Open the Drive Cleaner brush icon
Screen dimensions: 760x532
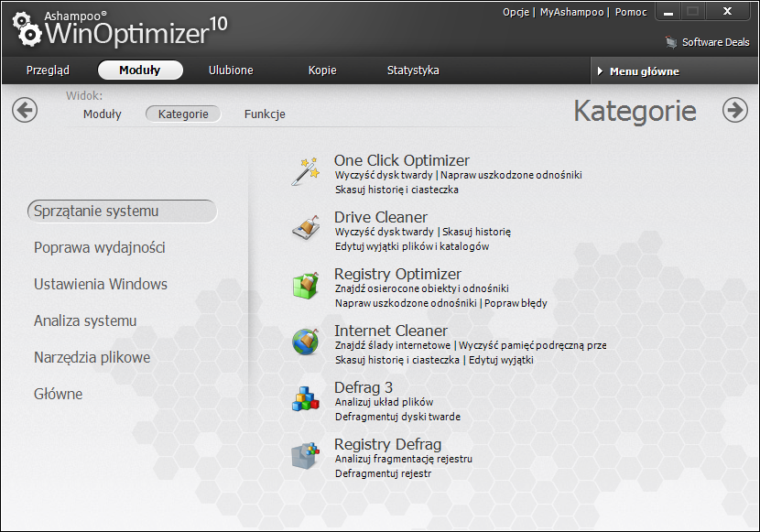click(x=305, y=228)
